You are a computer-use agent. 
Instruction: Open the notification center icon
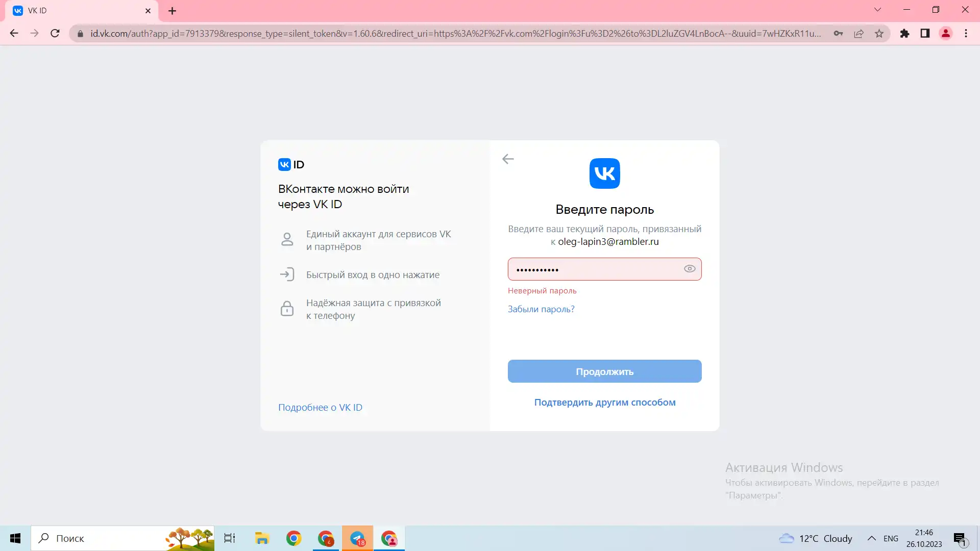[x=960, y=538]
